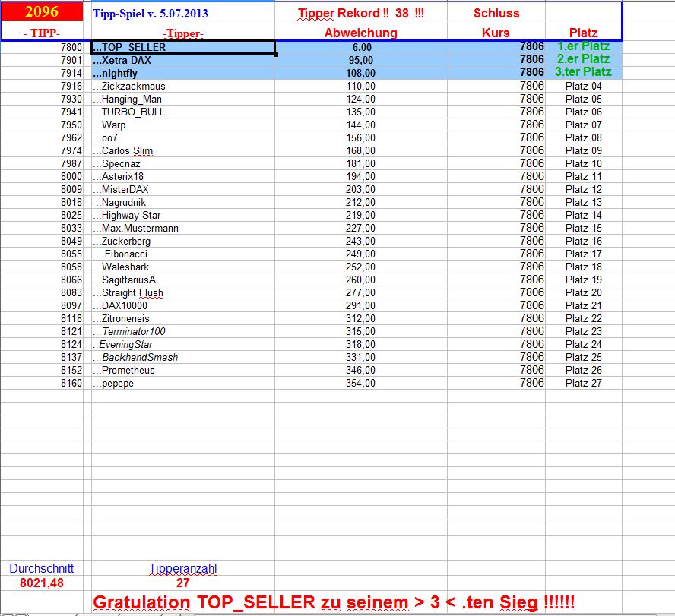Screen dimensions: 675x616
Task: Select the Kurs column header
Action: pyautogui.click(x=496, y=33)
